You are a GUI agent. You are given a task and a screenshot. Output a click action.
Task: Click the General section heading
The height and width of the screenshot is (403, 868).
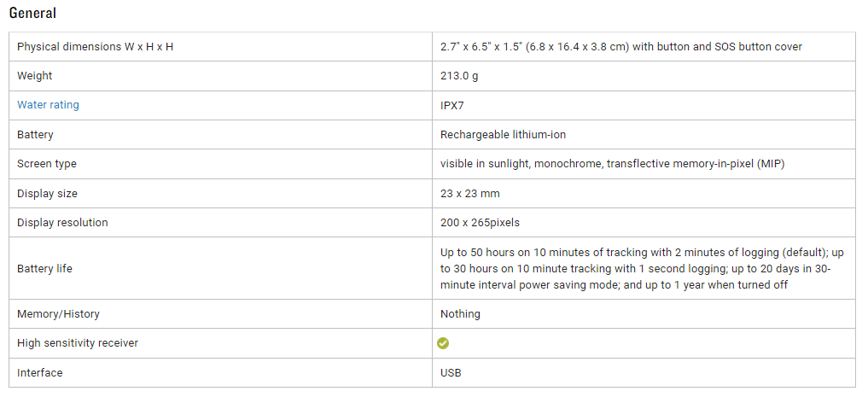32,14
